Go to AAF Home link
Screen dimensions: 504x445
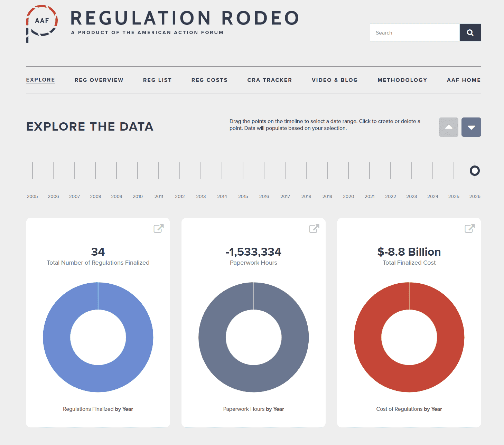click(x=464, y=80)
